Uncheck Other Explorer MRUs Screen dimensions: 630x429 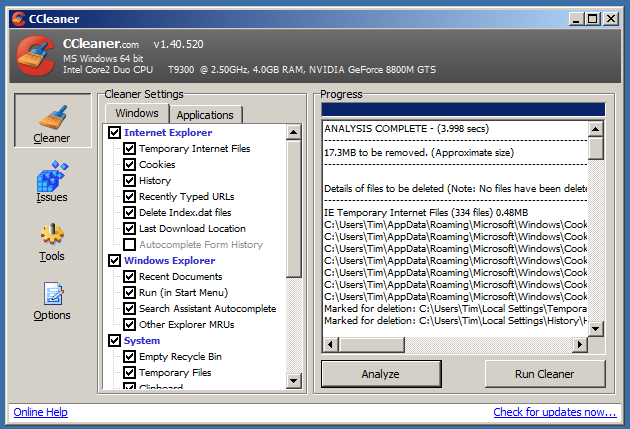point(129,325)
